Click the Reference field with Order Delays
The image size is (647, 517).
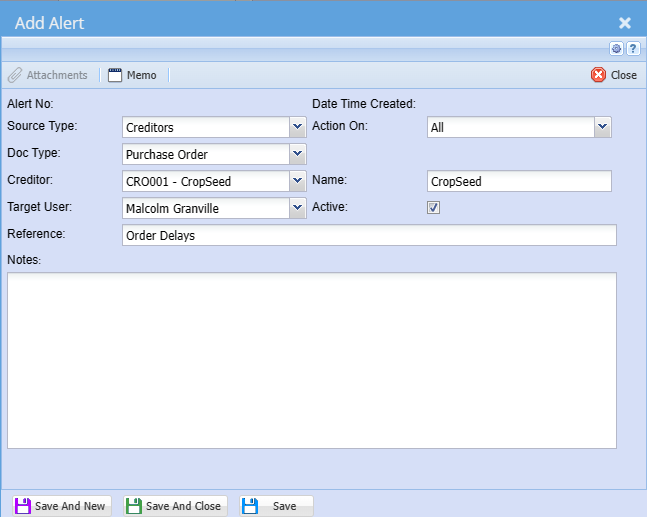click(368, 235)
